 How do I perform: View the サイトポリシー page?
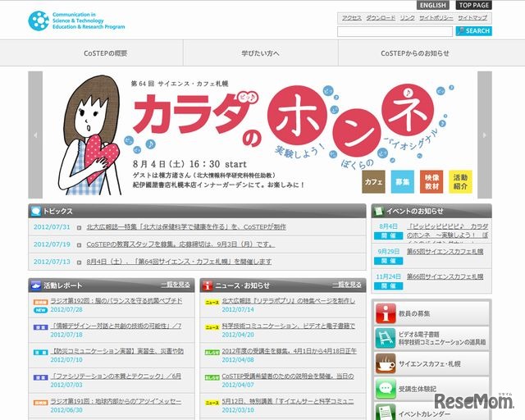(436, 18)
